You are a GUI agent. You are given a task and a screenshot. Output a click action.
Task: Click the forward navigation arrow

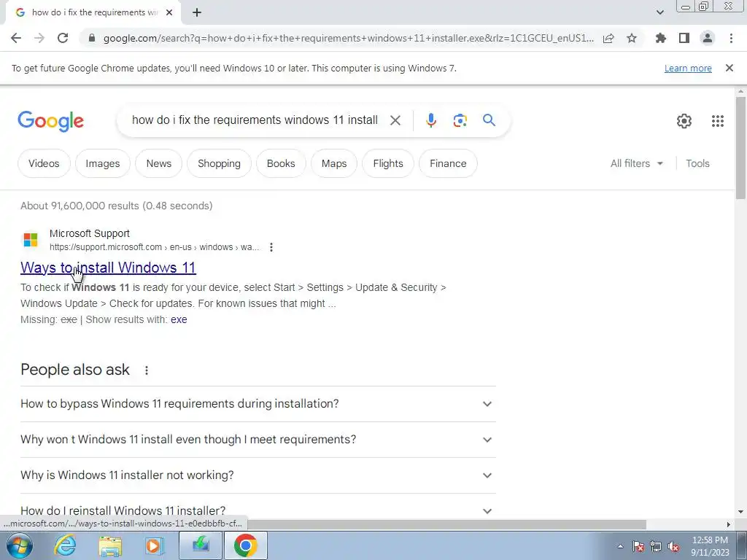39,38
